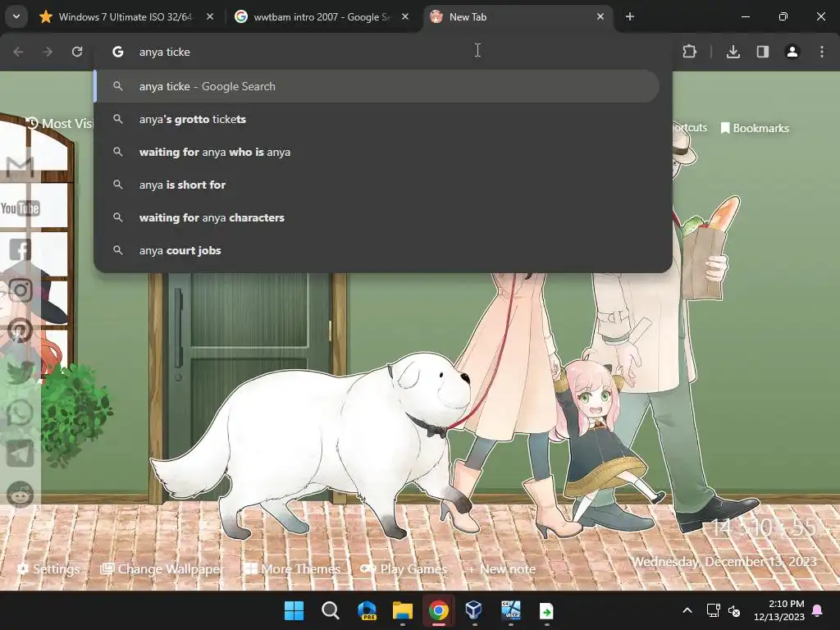Open Instagram sidebar shortcut

coord(21,290)
